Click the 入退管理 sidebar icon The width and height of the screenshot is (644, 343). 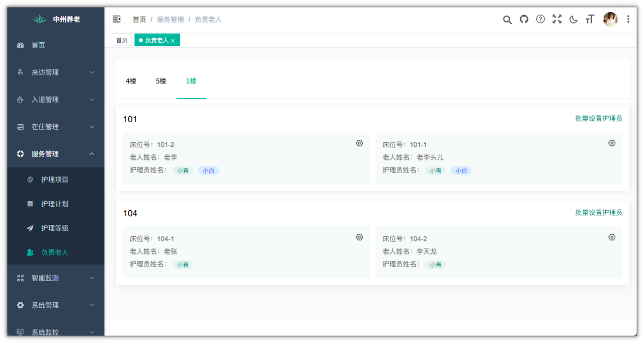coord(21,100)
